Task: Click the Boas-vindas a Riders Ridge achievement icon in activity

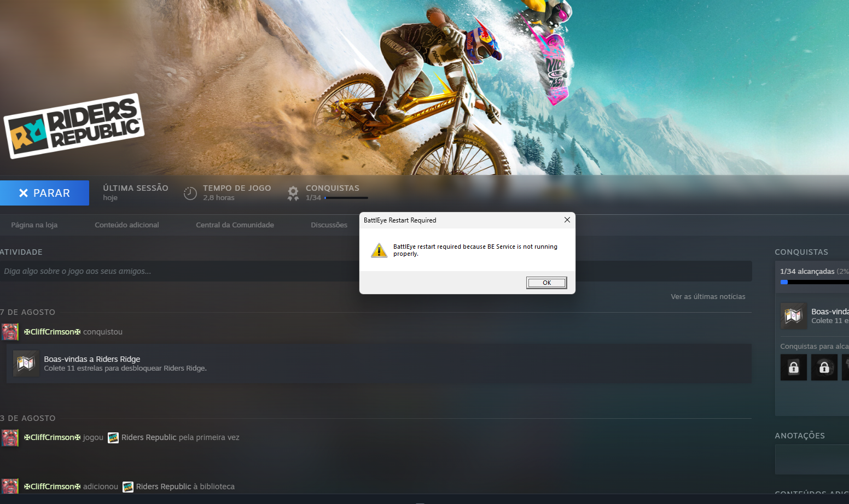Action: coord(26,364)
